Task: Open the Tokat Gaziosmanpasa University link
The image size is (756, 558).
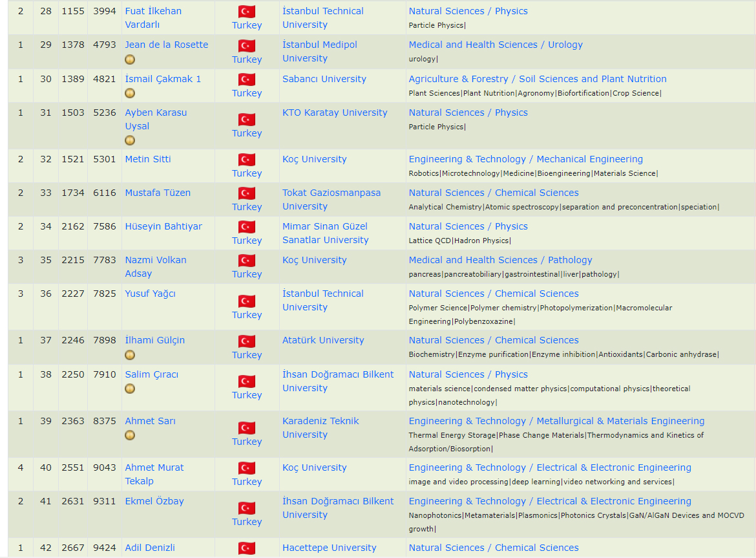Action: click(x=331, y=200)
